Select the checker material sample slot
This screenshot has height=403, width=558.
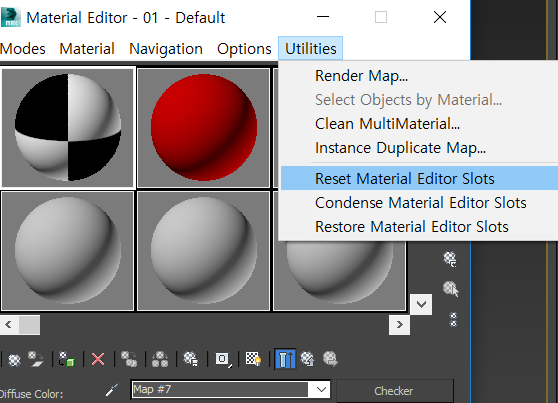click(68, 127)
